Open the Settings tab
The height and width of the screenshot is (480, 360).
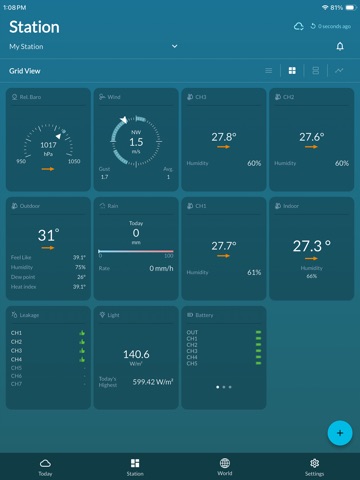click(x=314, y=467)
